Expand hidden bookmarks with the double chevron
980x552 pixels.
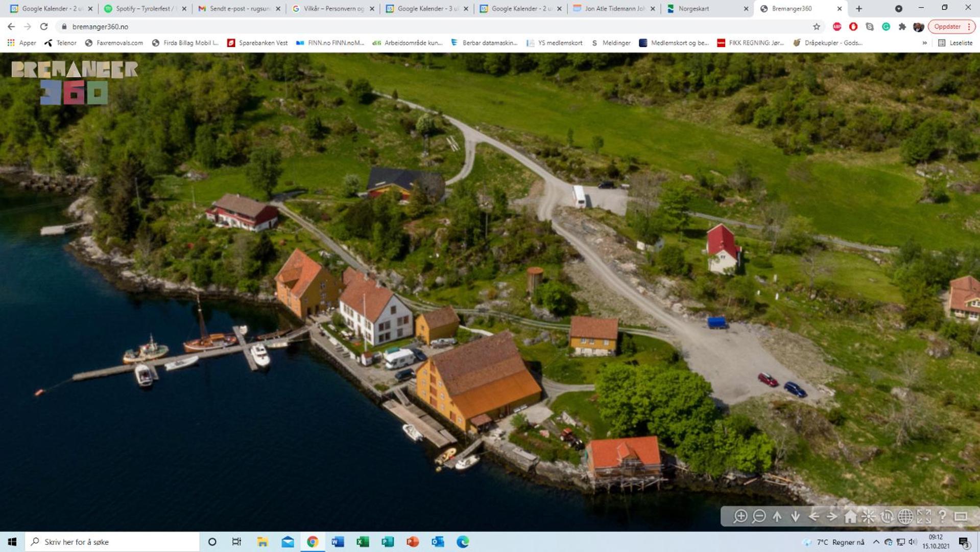click(924, 43)
